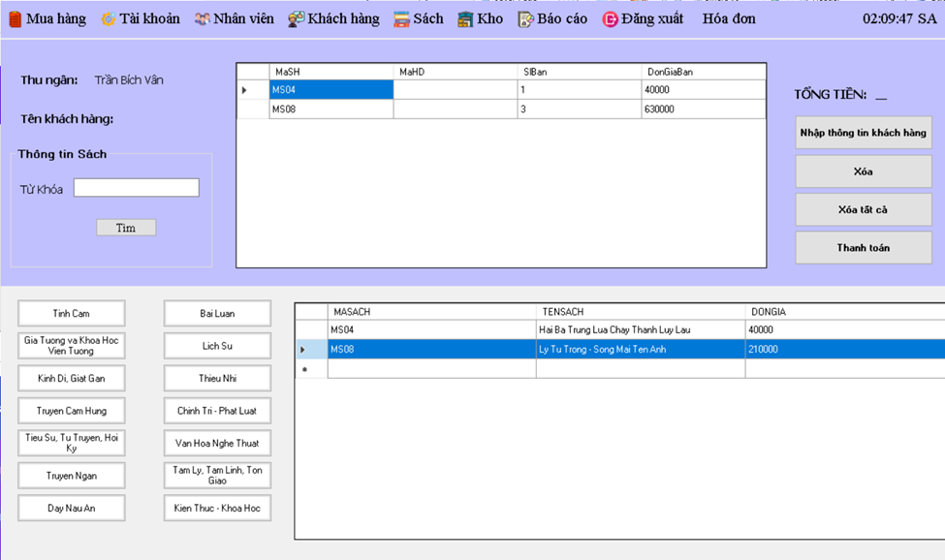Click the cart price cell 40000
The height and width of the screenshot is (560, 945).
click(704, 90)
